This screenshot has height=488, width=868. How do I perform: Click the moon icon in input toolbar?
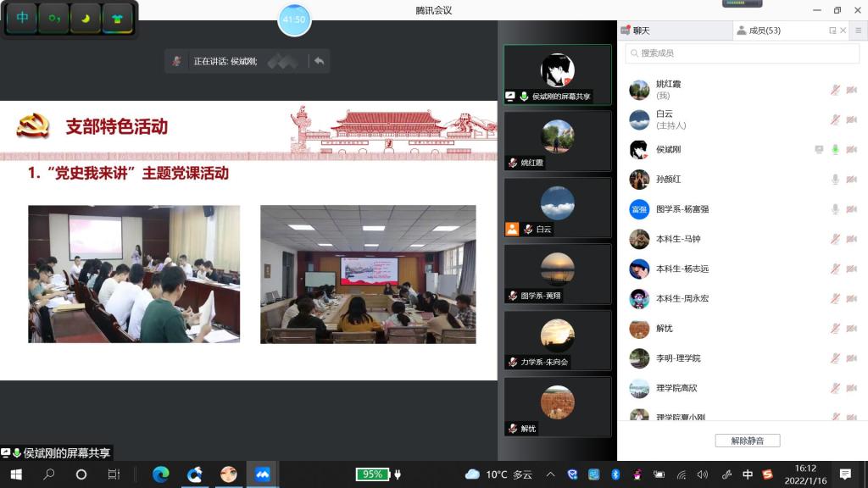coord(86,18)
